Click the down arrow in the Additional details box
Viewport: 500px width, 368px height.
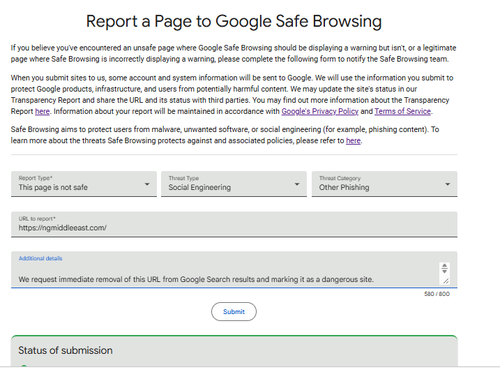[x=444, y=271]
